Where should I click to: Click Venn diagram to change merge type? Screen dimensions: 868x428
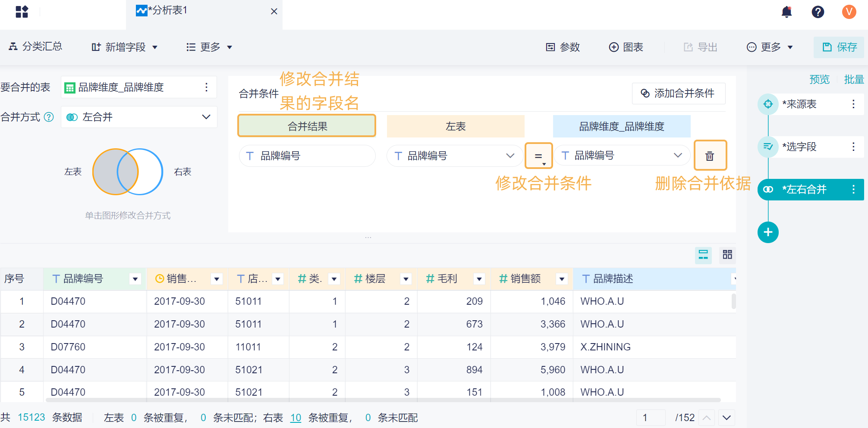[128, 172]
